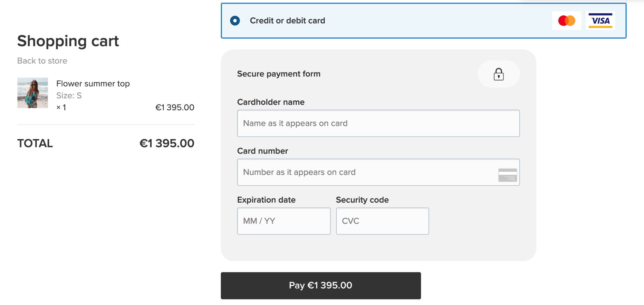Focus the Cardholder name input
This screenshot has width=644, height=305.
tap(378, 123)
